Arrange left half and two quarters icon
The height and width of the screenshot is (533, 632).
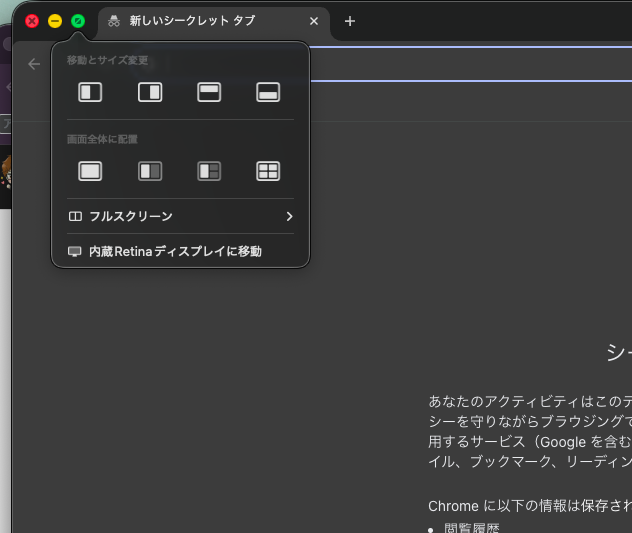209,171
